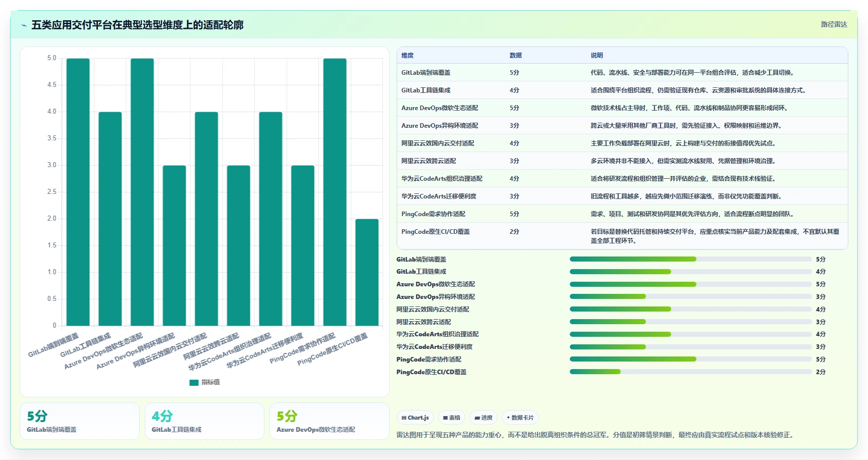
Task: Select the PingCode原生CI/CD覆盖 table cell
Action: pyautogui.click(x=436, y=232)
